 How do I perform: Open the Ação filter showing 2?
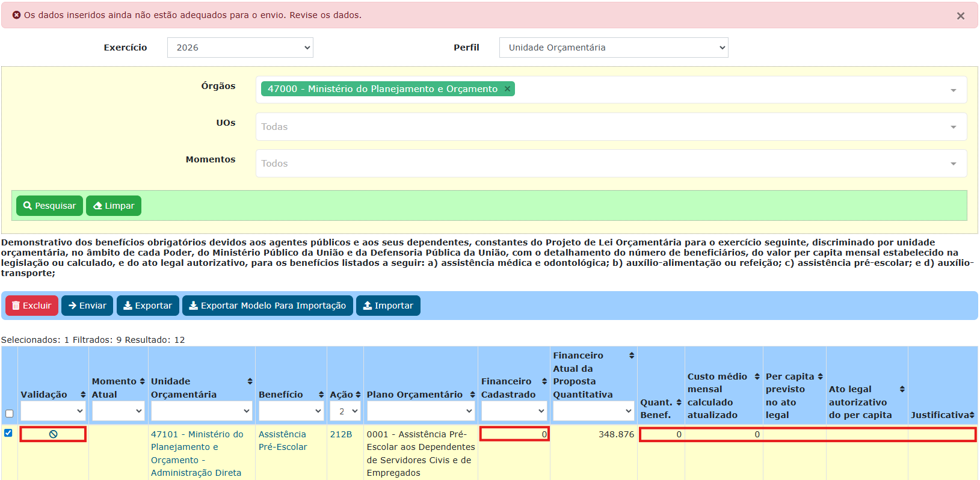pyautogui.click(x=345, y=411)
